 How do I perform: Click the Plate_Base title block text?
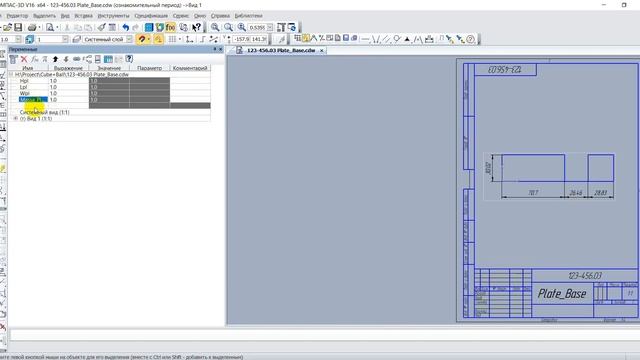click(562, 293)
